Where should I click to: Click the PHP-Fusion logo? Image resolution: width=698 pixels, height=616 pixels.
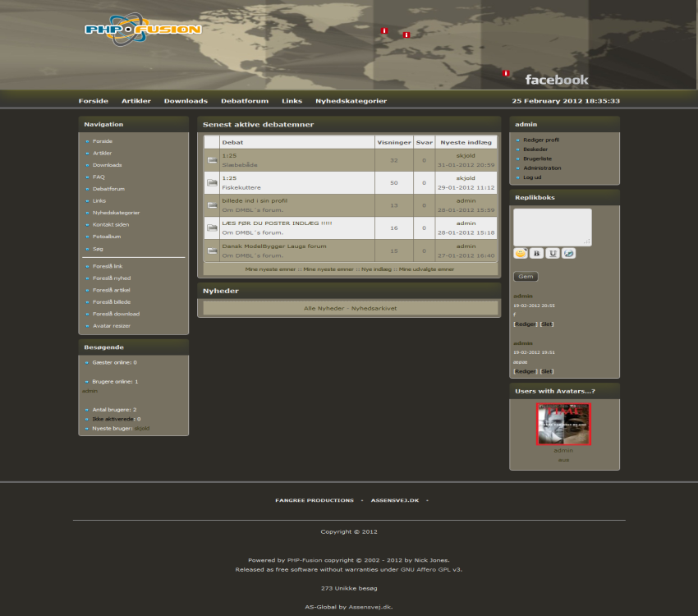[142, 30]
